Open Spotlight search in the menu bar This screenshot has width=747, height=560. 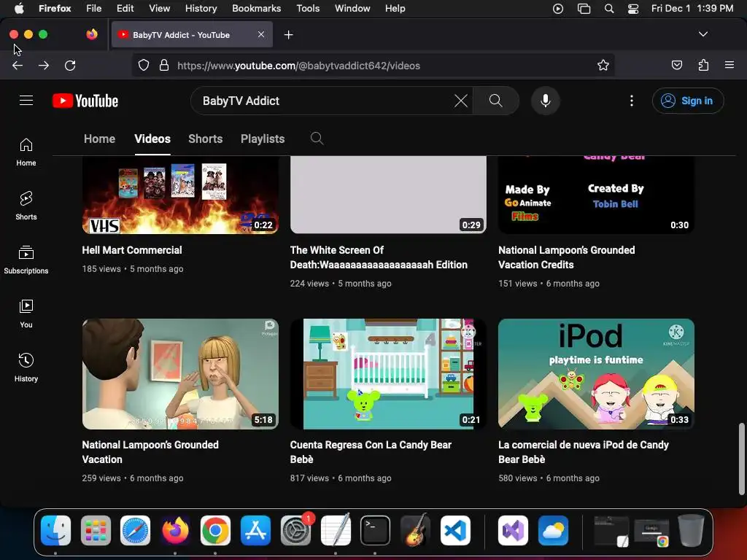[609, 9]
